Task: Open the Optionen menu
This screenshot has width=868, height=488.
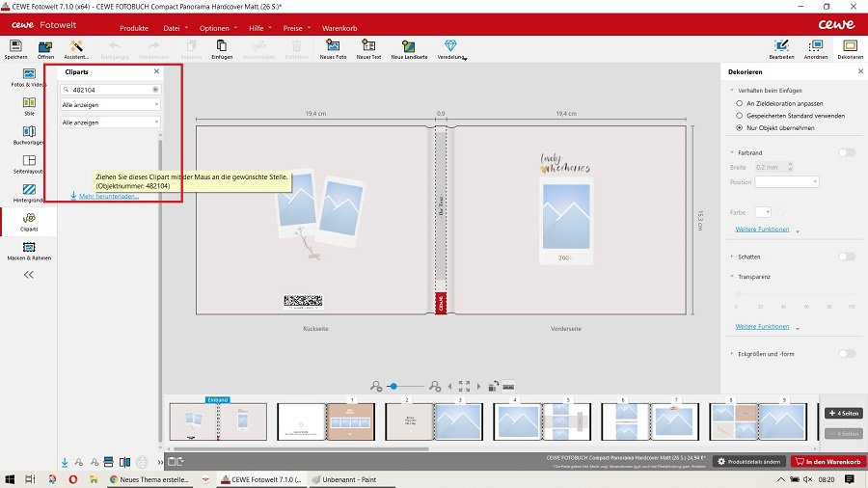Action: click(x=214, y=28)
